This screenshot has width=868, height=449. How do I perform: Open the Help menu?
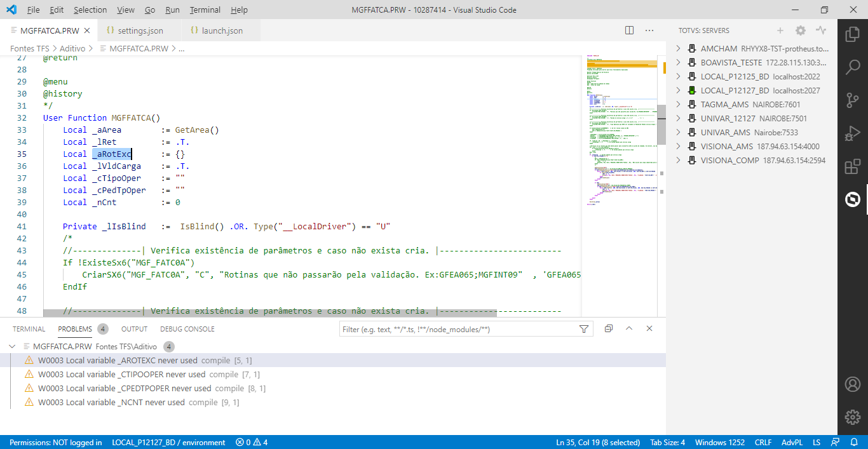pos(239,10)
